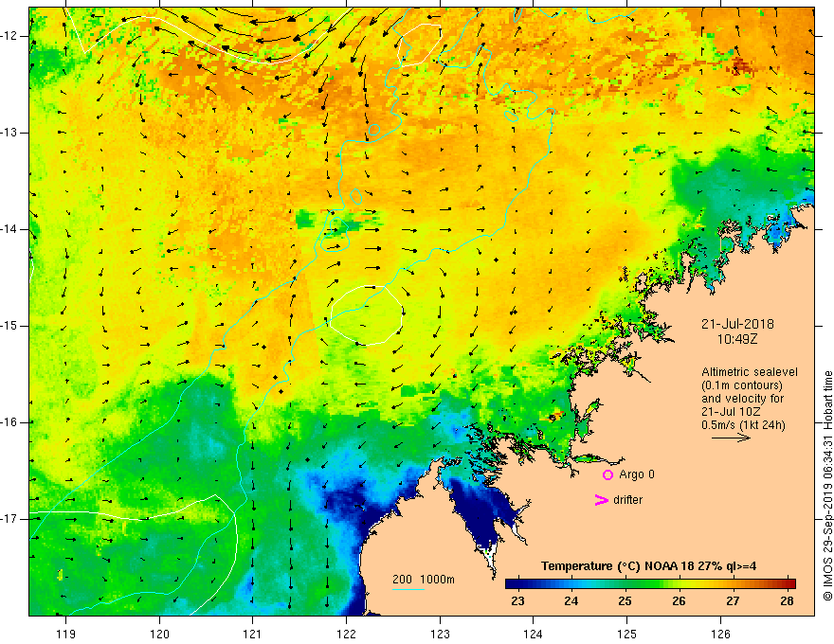The height and width of the screenshot is (644, 834).
Task: Click the cyan 200 1000m depth contour sample line
Action: pyautogui.click(x=408, y=589)
